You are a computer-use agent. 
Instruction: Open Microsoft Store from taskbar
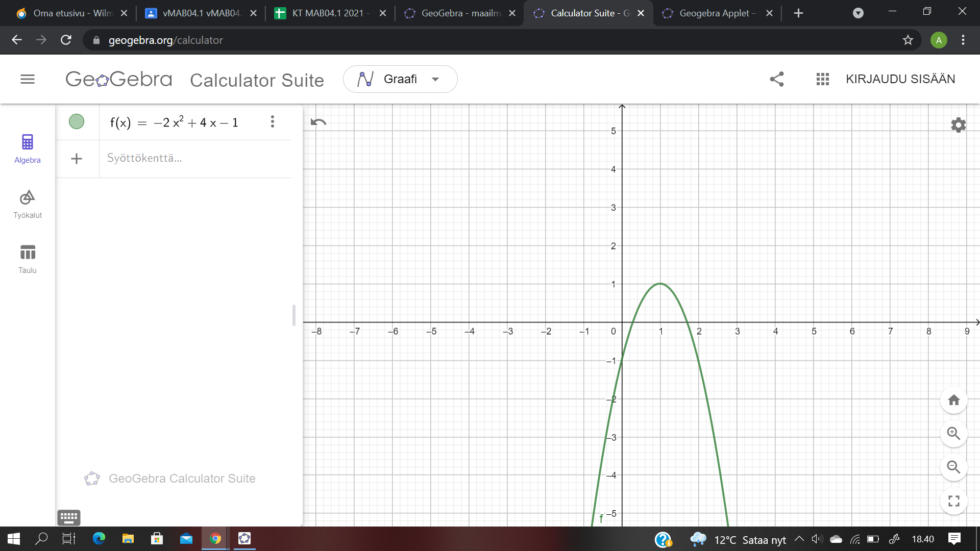(x=157, y=539)
